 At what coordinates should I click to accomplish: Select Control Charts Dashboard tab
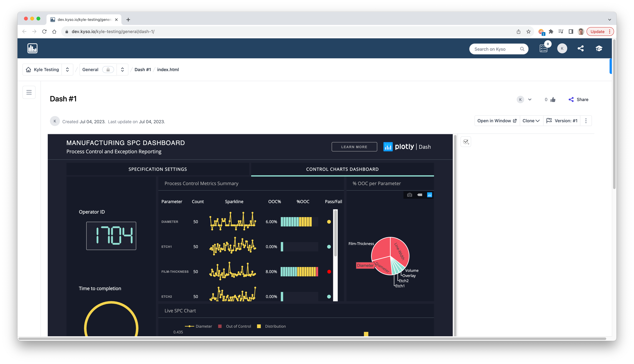click(342, 169)
